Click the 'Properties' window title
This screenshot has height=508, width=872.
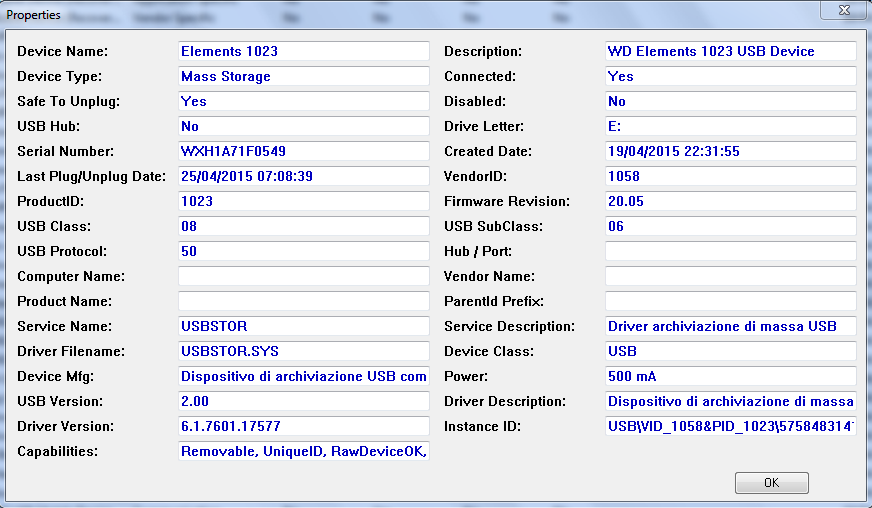(x=33, y=15)
